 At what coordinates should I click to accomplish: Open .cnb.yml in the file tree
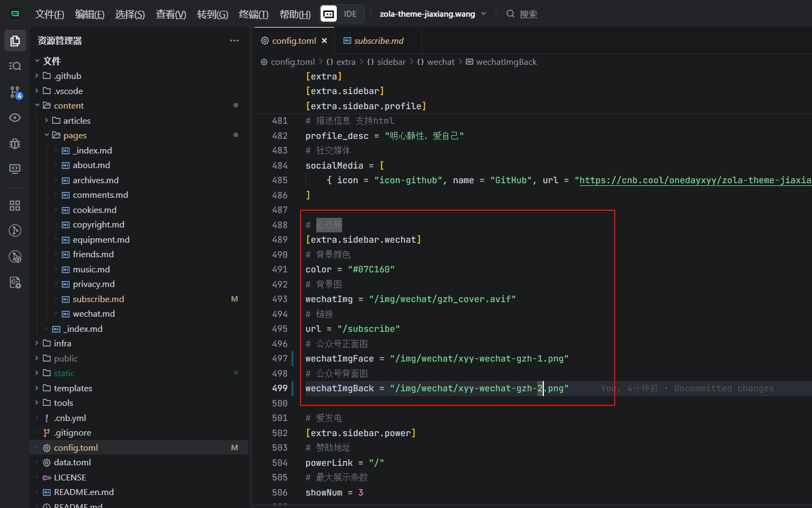tap(70, 418)
